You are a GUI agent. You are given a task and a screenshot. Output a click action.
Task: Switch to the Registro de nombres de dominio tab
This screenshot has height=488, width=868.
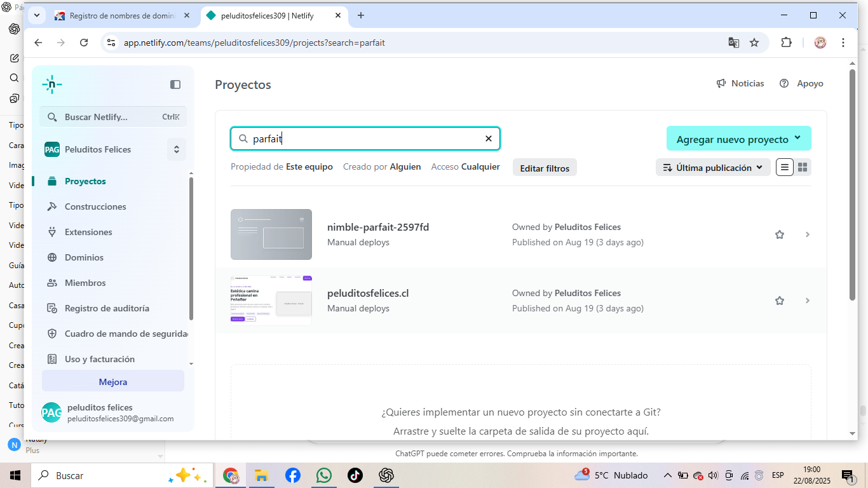click(x=123, y=15)
